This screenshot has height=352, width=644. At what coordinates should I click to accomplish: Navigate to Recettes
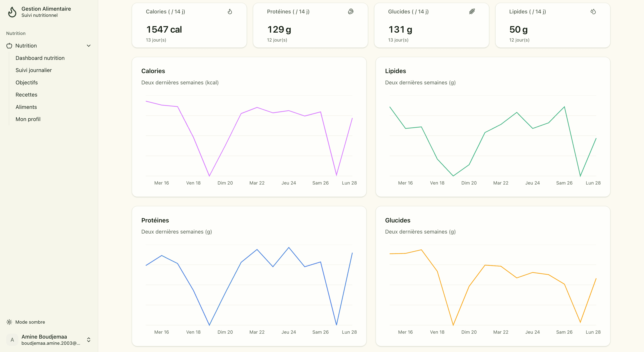coord(26,95)
